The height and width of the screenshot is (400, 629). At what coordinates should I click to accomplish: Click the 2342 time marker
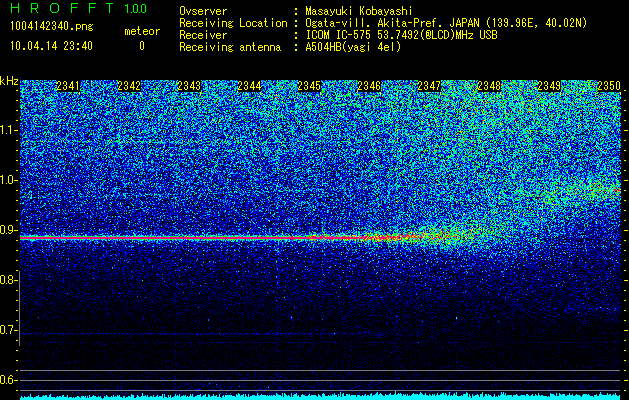[x=129, y=86]
